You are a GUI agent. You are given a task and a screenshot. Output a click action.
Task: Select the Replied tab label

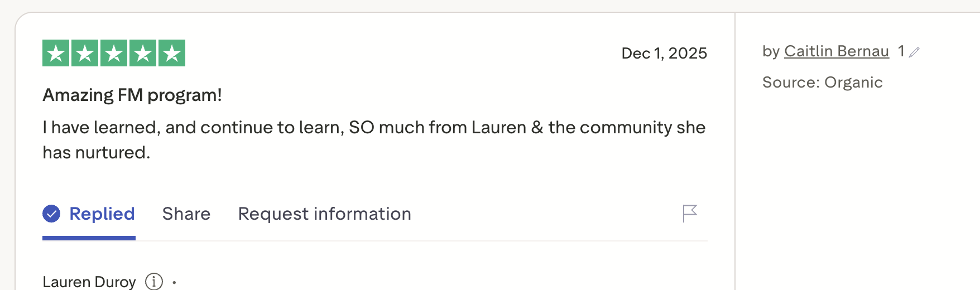(102, 214)
